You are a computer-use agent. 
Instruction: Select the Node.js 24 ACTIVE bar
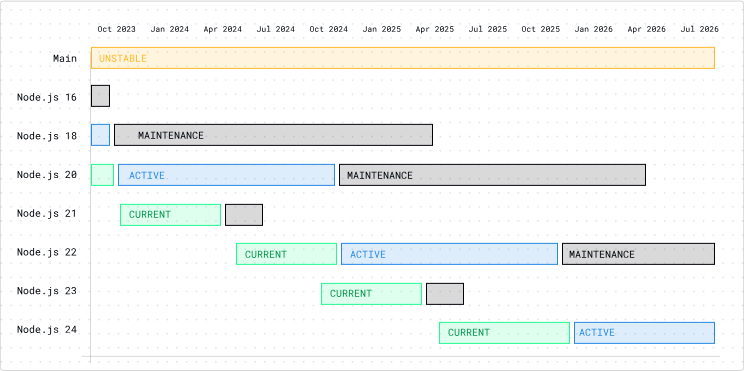point(644,333)
